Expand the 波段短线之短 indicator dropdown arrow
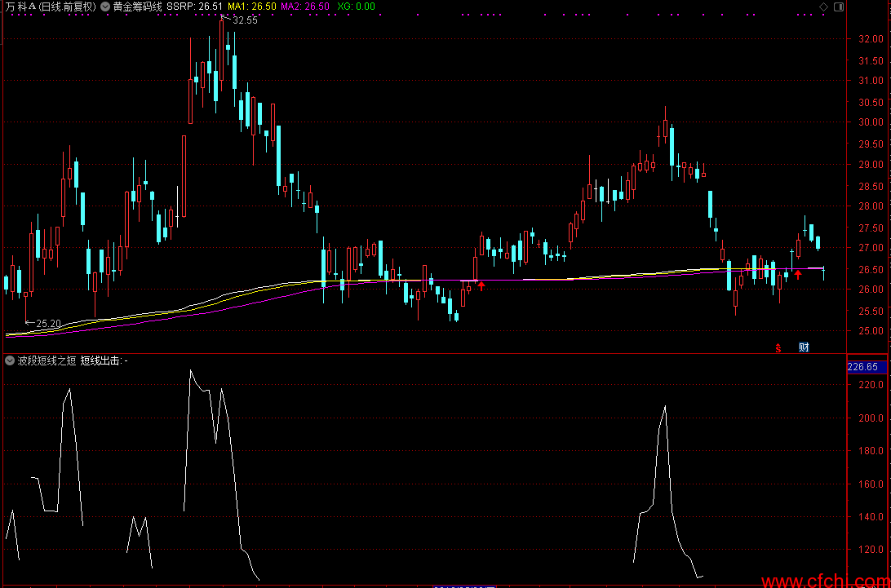The width and height of the screenshot is (891, 588). coord(10,360)
